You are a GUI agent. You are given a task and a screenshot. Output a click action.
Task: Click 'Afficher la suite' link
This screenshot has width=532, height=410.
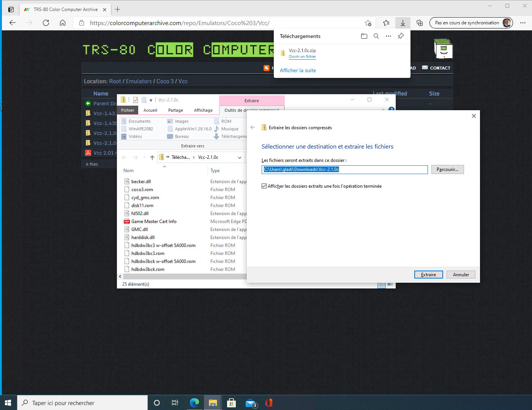298,70
